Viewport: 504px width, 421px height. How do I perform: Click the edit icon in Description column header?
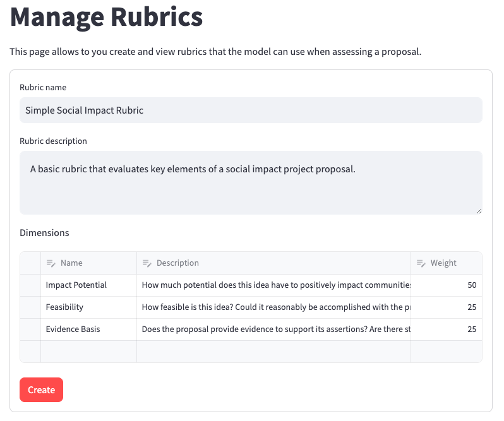pyautogui.click(x=147, y=263)
